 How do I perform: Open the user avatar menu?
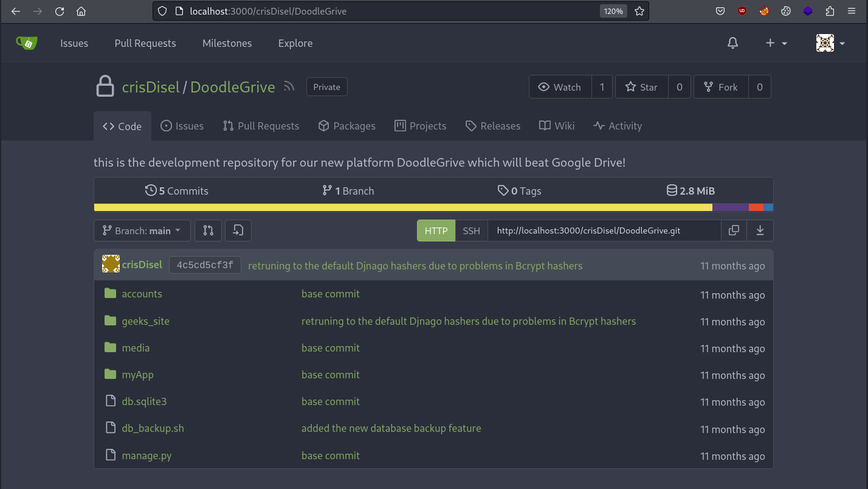tap(830, 43)
